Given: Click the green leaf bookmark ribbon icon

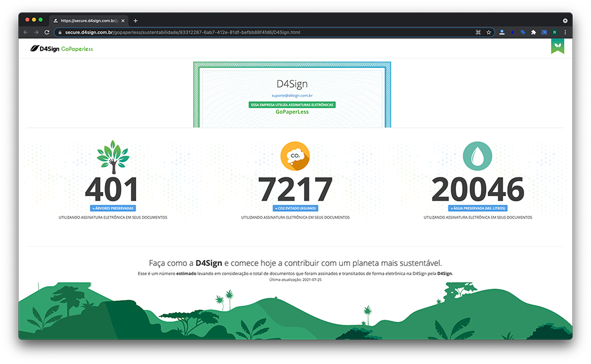Looking at the screenshot, I should click(x=558, y=47).
